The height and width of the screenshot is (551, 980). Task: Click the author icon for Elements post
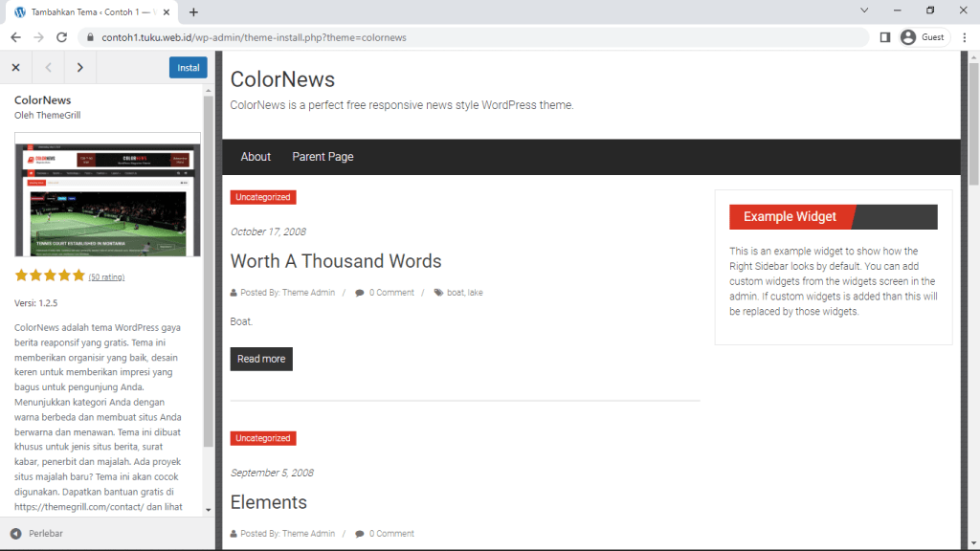(234, 534)
